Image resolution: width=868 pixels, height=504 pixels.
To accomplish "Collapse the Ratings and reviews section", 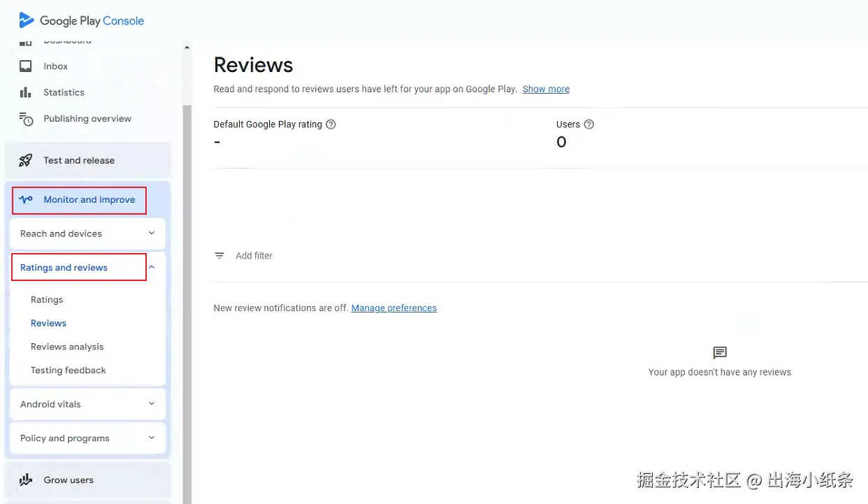I will [152, 267].
